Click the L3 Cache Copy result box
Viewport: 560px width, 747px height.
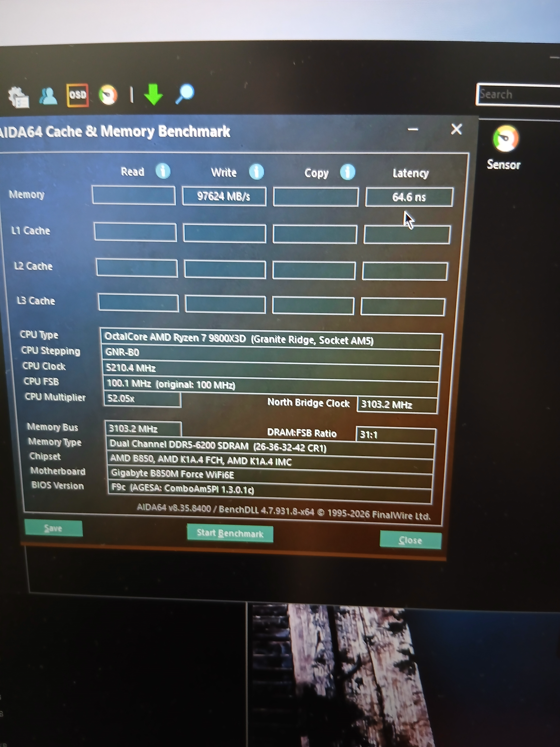[313, 306]
